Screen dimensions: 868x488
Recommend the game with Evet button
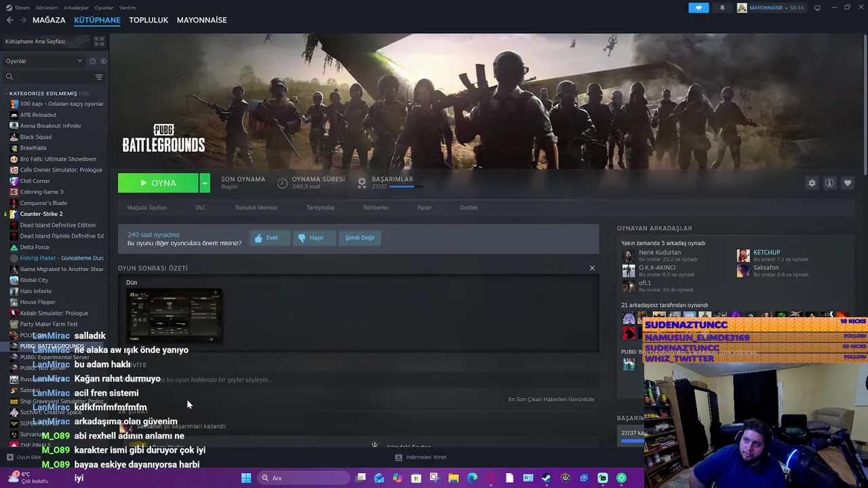268,238
